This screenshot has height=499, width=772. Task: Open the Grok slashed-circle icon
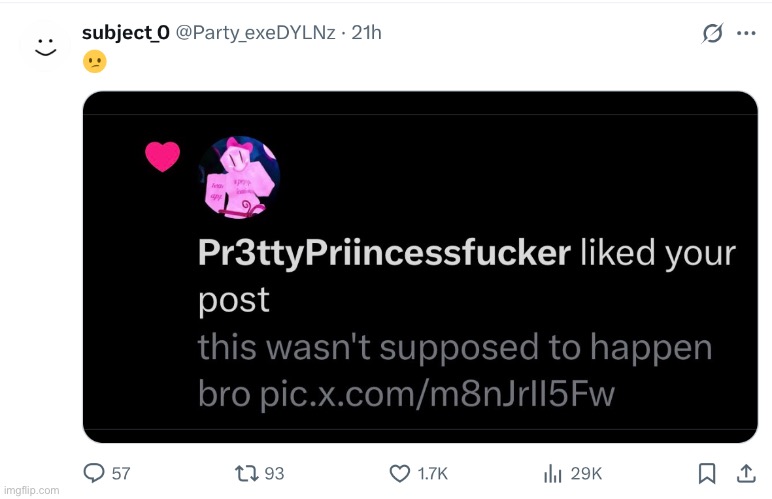pyautogui.click(x=712, y=33)
